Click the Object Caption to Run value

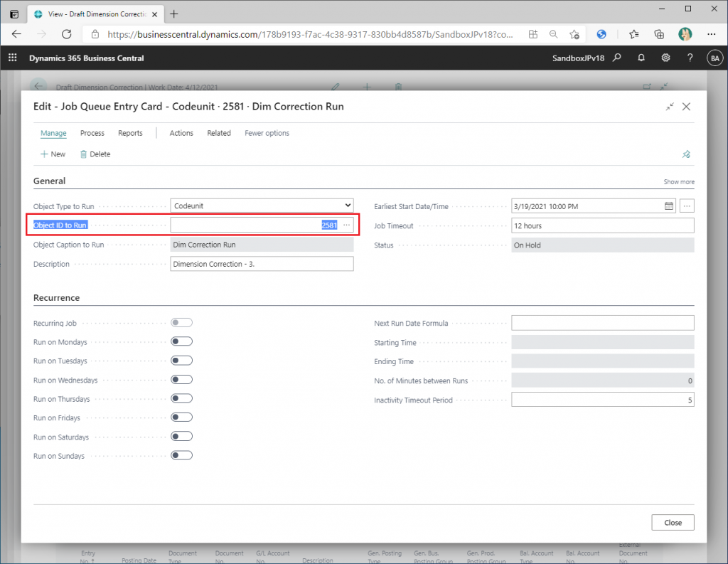point(262,245)
